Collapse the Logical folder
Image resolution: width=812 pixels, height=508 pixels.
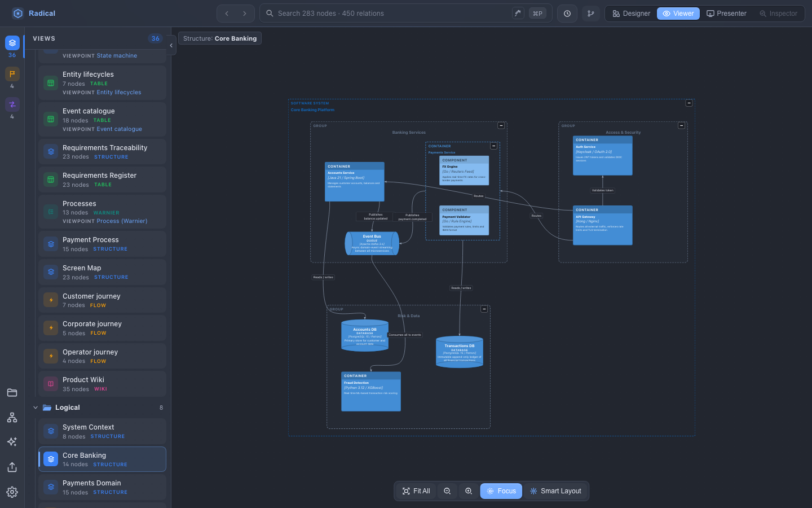pyautogui.click(x=36, y=408)
